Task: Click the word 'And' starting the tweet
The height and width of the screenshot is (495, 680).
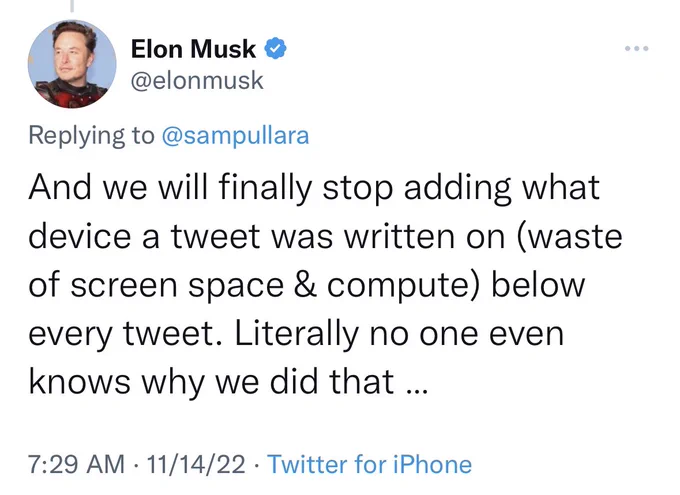Action: (x=60, y=187)
